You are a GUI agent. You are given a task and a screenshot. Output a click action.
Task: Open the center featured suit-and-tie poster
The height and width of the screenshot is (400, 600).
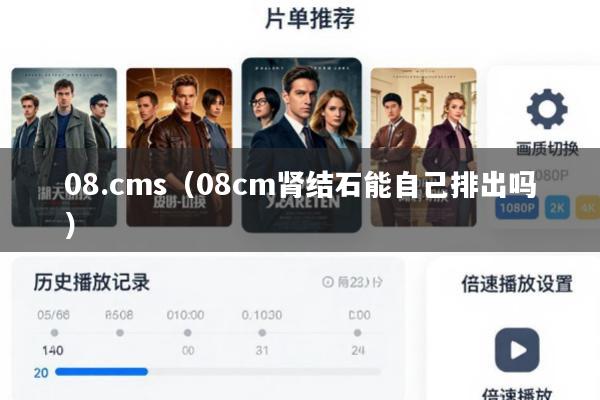302,145
